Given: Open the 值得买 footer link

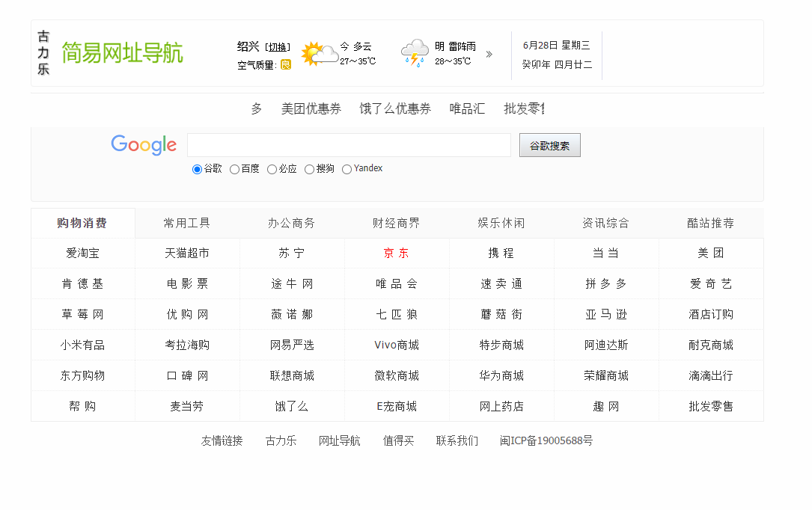Looking at the screenshot, I should click(398, 440).
